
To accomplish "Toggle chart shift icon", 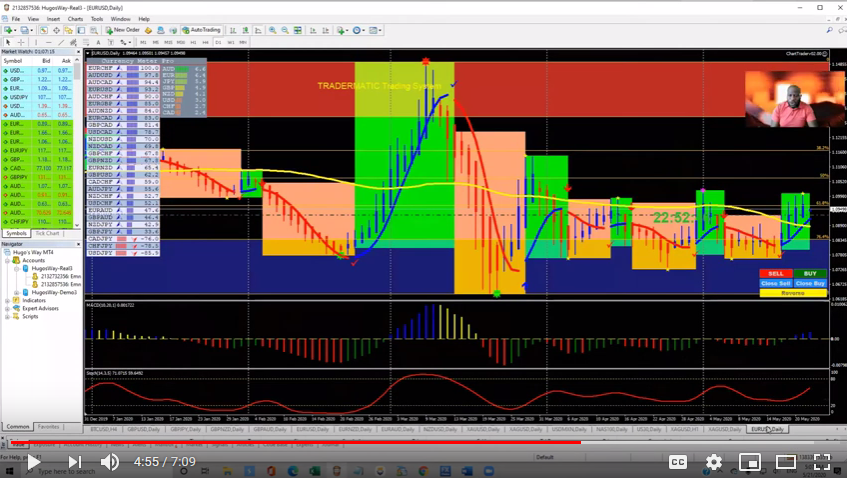I will 325,30.
